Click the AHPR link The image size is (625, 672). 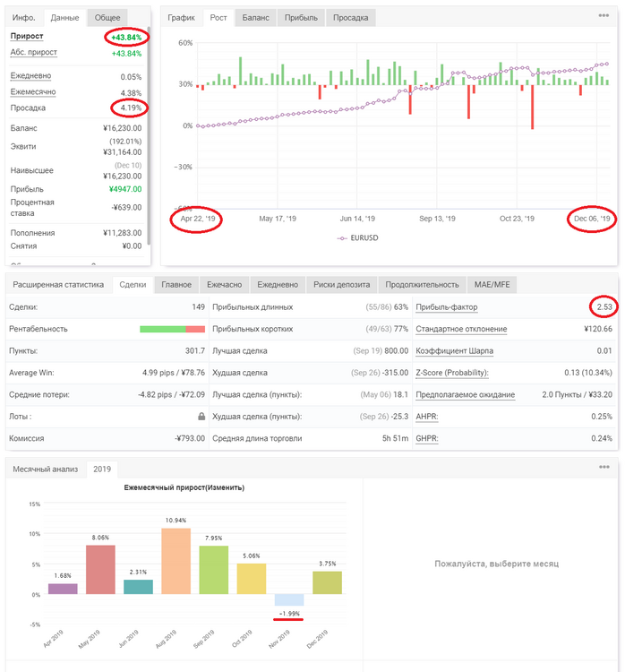point(426,417)
